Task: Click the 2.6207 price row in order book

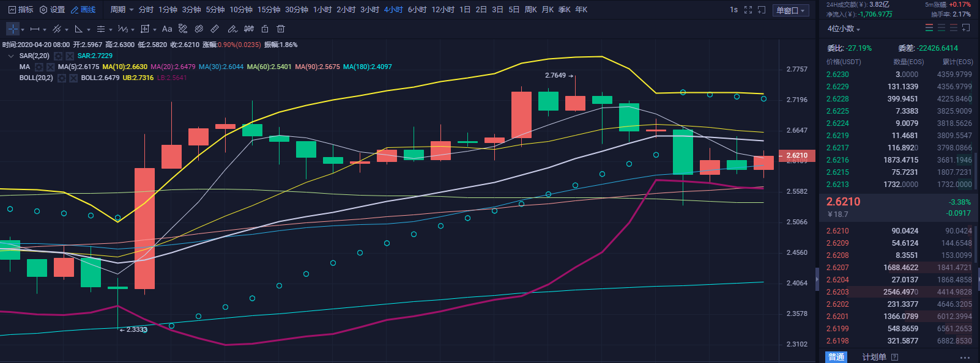Action: click(837, 267)
